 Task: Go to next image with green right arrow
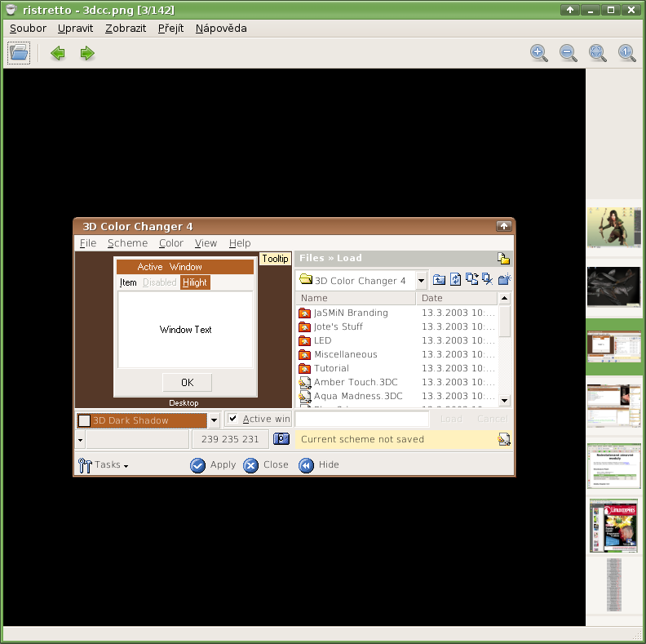coord(87,53)
